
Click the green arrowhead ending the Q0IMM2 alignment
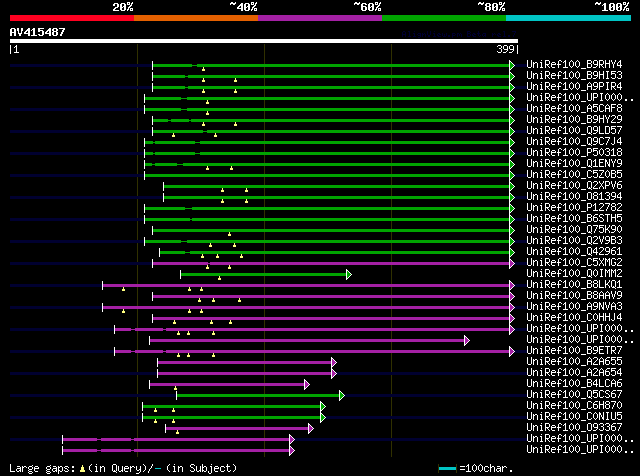[x=349, y=274]
